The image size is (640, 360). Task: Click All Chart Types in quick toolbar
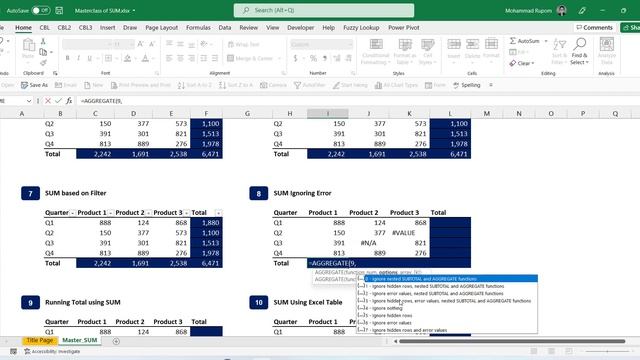coord(396,85)
